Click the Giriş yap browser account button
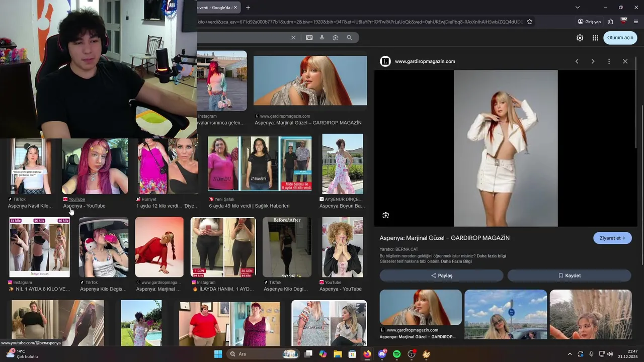 click(589, 22)
